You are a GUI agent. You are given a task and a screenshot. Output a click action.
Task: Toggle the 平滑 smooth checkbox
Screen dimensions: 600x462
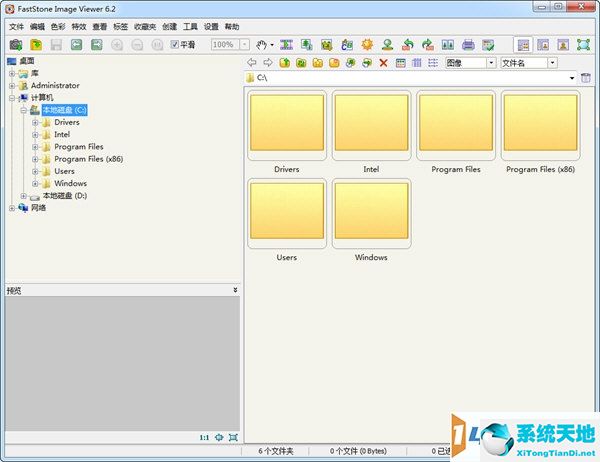[174, 44]
